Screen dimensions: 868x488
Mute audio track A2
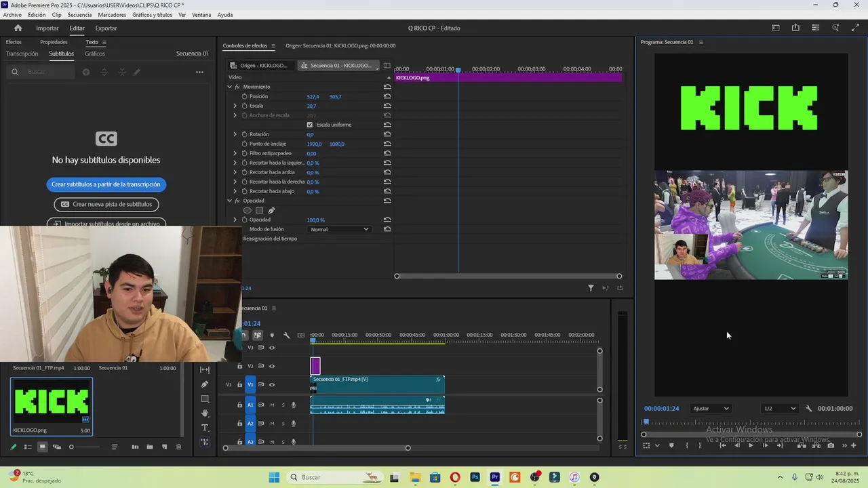point(272,424)
